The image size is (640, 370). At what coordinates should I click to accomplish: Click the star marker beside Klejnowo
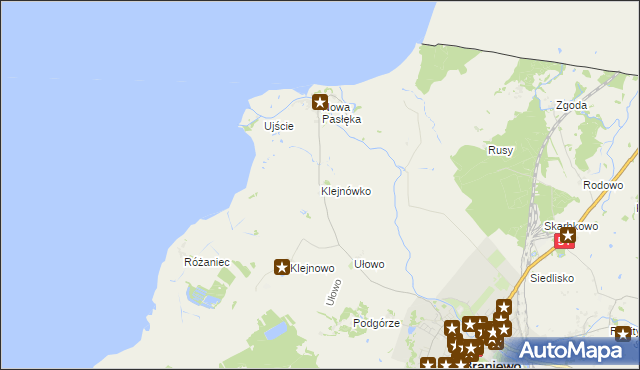point(282,267)
